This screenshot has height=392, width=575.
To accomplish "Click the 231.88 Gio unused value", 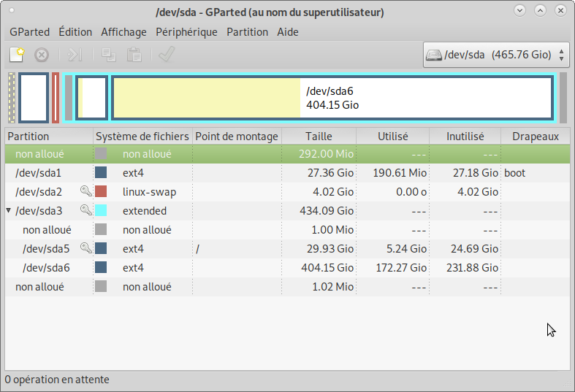I will (472, 268).
